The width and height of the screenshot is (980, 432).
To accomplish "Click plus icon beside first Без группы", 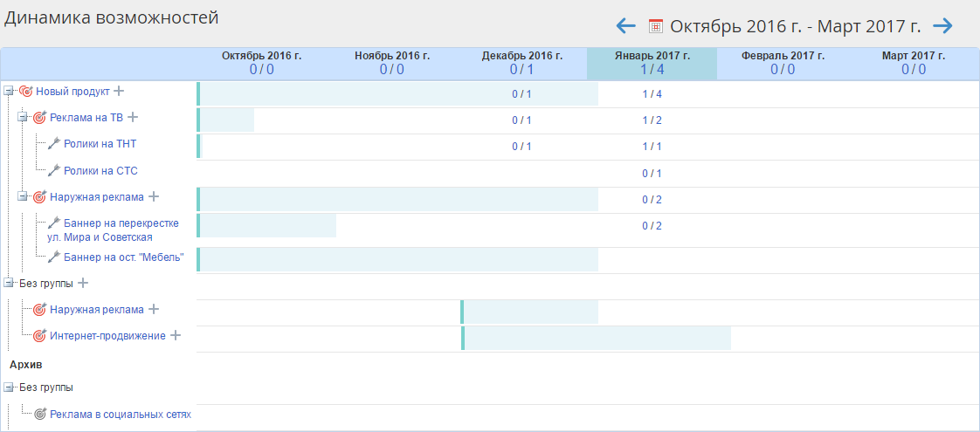I will [83, 283].
